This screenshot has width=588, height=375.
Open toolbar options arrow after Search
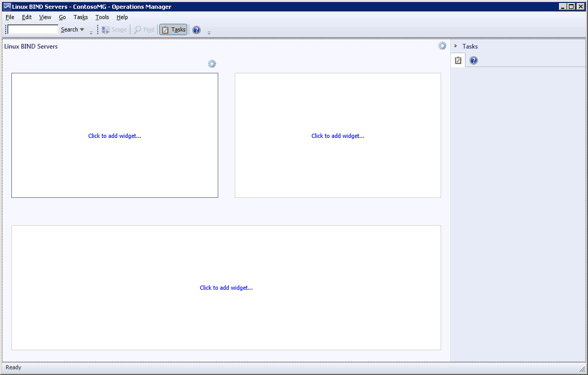[x=91, y=33]
